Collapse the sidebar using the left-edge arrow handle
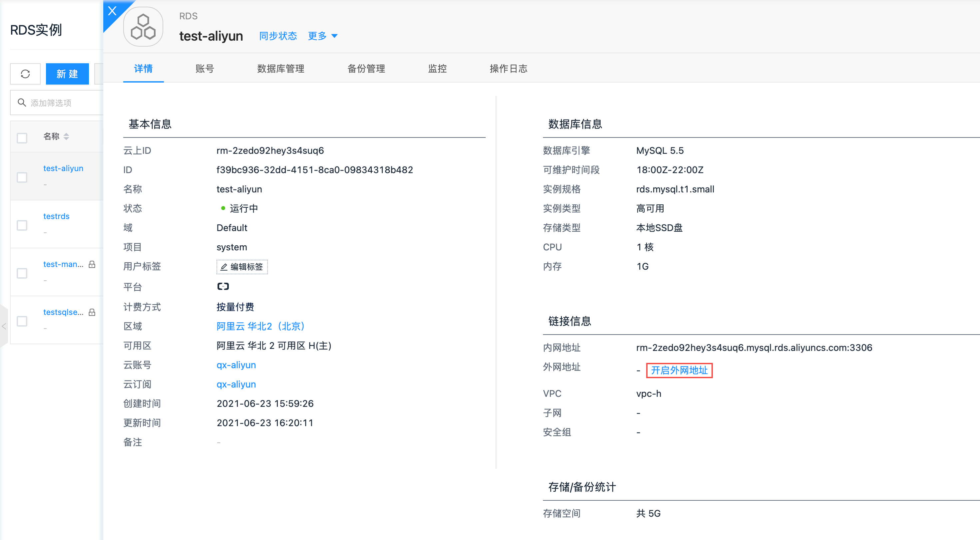Image resolution: width=980 pixels, height=540 pixels. [x=4, y=326]
